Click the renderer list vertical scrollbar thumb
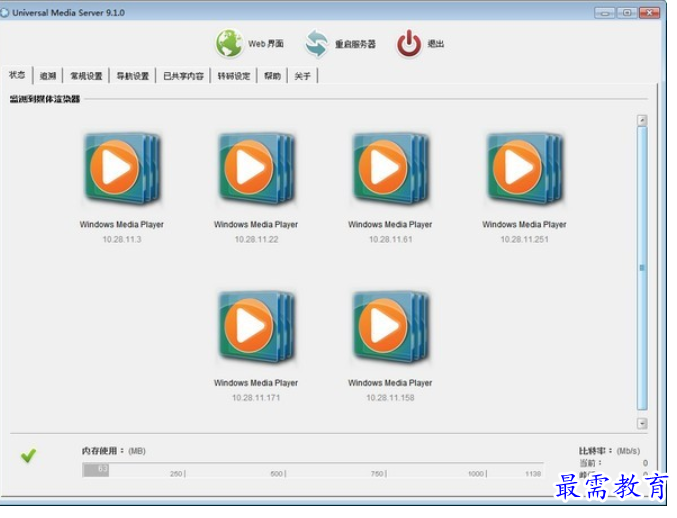677x518 pixels. (642, 268)
